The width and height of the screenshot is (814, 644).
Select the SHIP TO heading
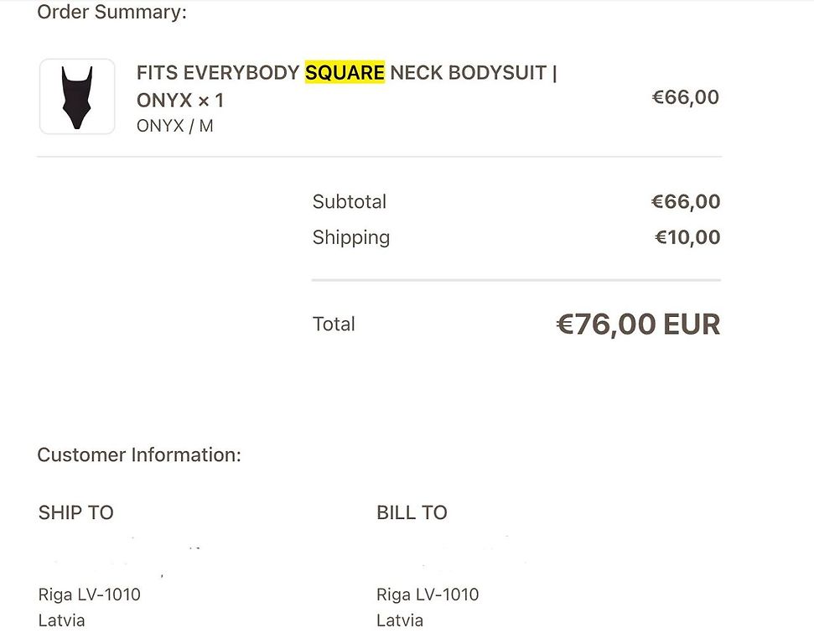coord(75,512)
